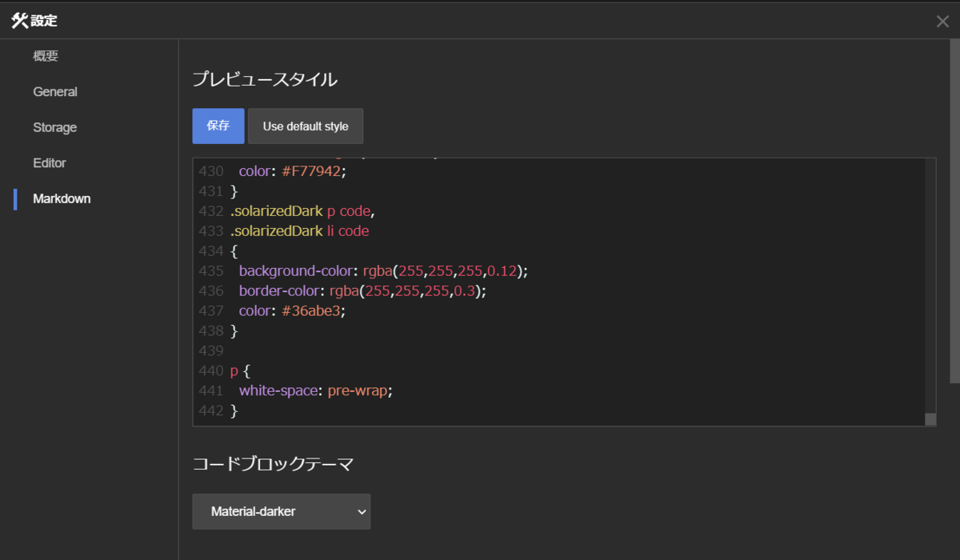Screen dimensions: 960x560
Task: Go to the Editor settings section
Action: click(50, 163)
